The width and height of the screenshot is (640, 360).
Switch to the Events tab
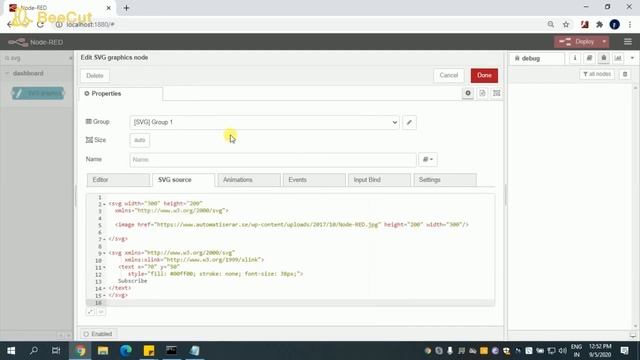(314, 180)
